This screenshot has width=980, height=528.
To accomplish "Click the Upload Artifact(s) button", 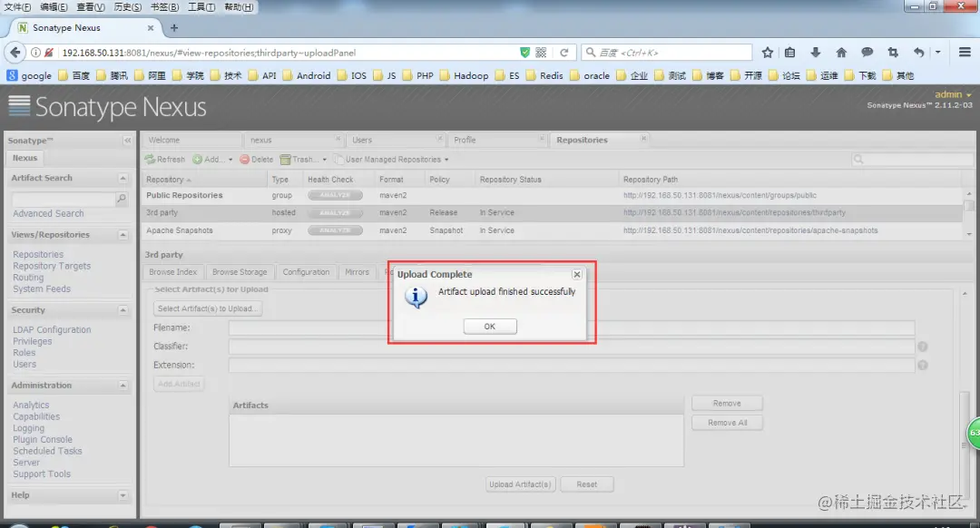I will click(x=520, y=484).
